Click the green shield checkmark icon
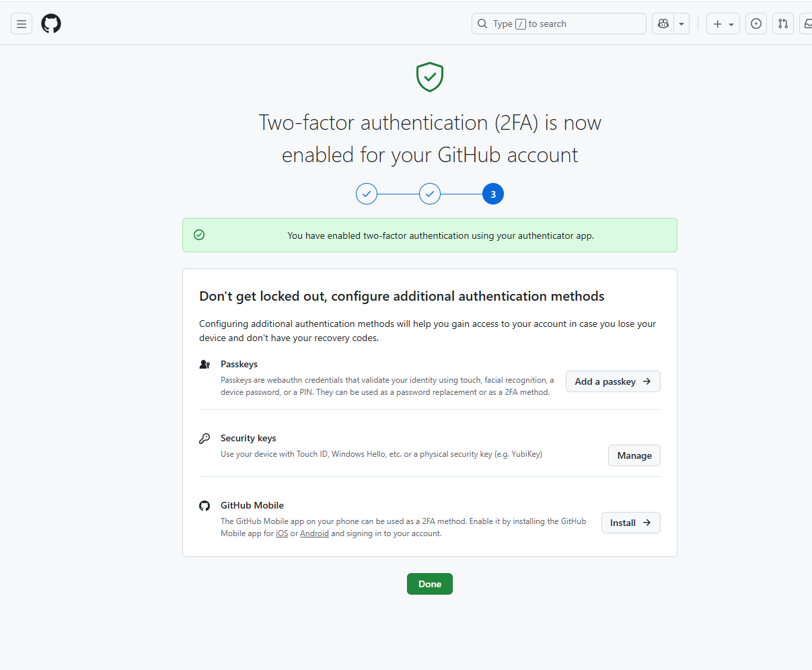The width and height of the screenshot is (812, 670). [430, 77]
